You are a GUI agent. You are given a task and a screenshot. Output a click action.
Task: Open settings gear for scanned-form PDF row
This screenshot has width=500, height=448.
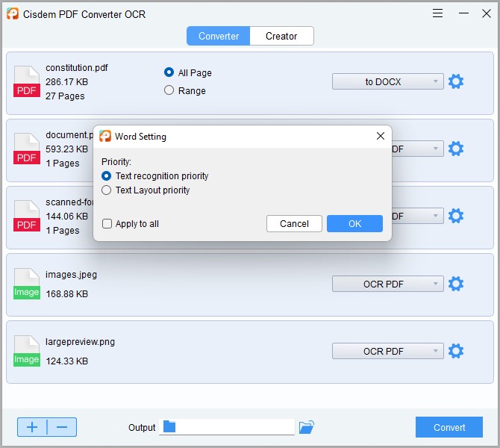tap(456, 216)
